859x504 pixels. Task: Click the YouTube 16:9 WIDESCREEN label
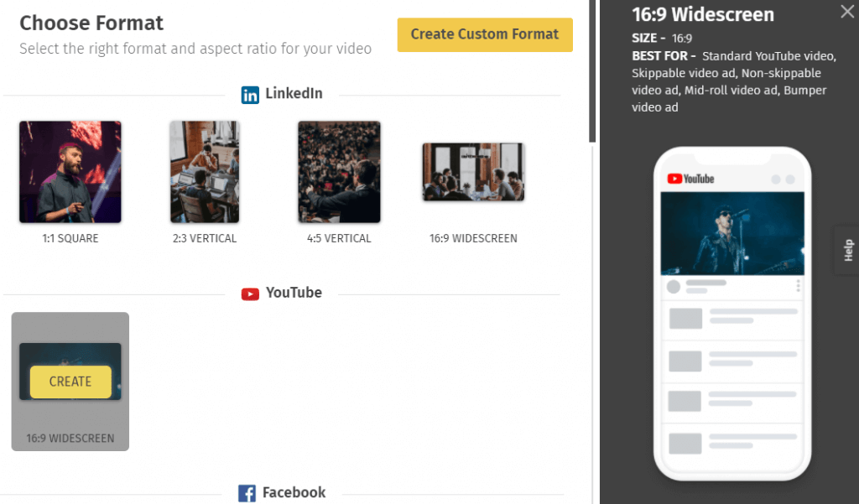[70, 439]
